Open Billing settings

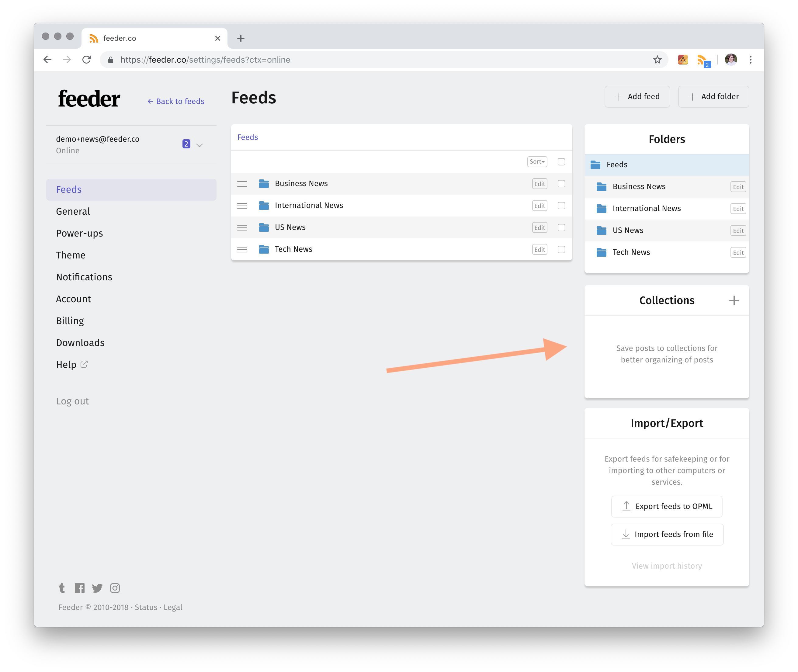pos(131,321)
